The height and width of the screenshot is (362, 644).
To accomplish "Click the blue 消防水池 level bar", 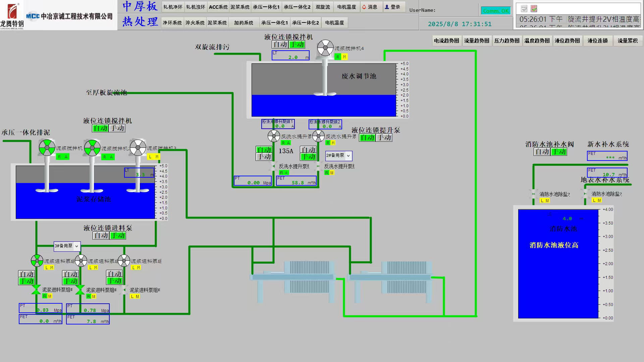I will 558,278.
